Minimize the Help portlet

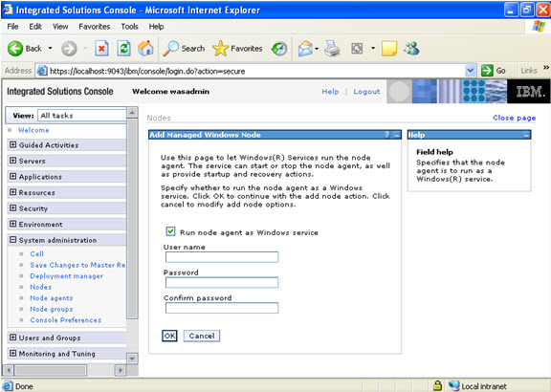(x=526, y=135)
